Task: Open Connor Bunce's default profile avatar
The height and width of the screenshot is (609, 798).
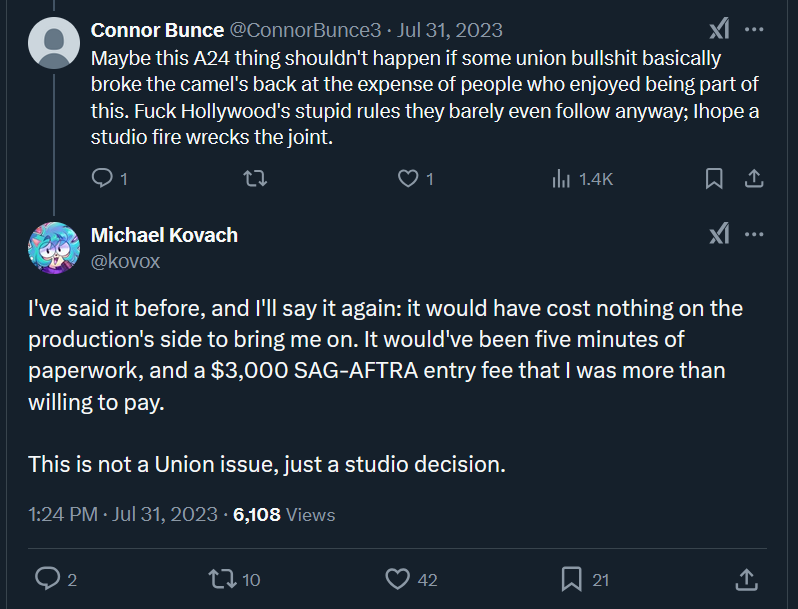Action: [54, 43]
